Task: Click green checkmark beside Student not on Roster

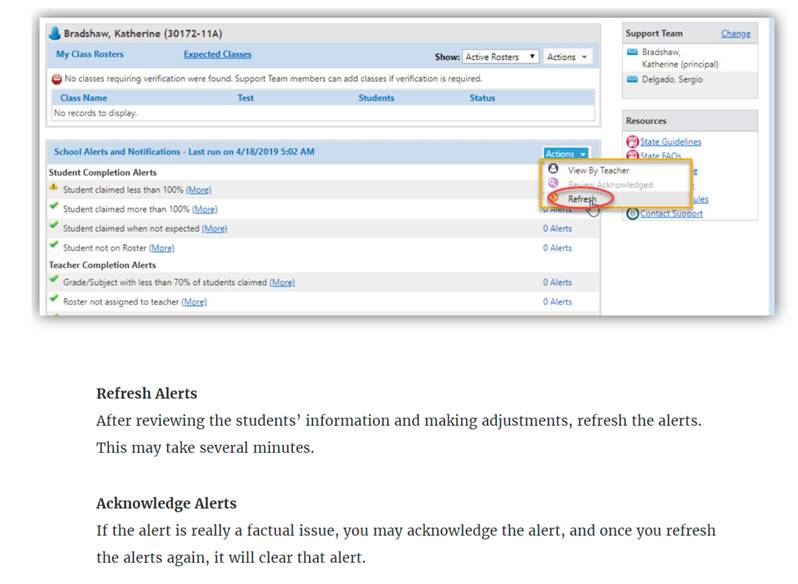Action: pyautogui.click(x=54, y=246)
